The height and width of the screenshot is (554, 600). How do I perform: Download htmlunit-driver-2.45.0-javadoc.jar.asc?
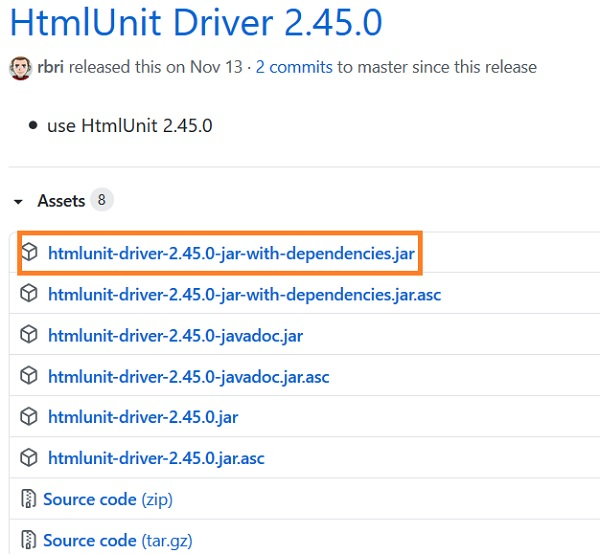[x=189, y=377]
